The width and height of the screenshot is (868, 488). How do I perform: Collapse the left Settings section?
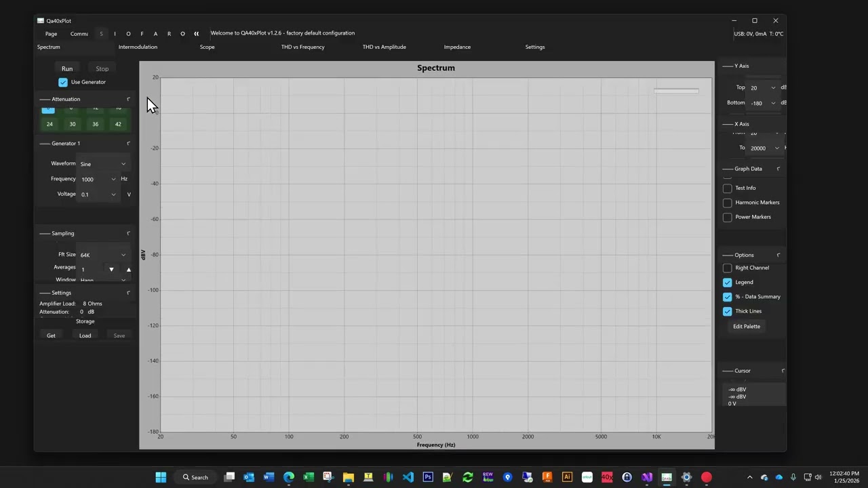[128, 293]
